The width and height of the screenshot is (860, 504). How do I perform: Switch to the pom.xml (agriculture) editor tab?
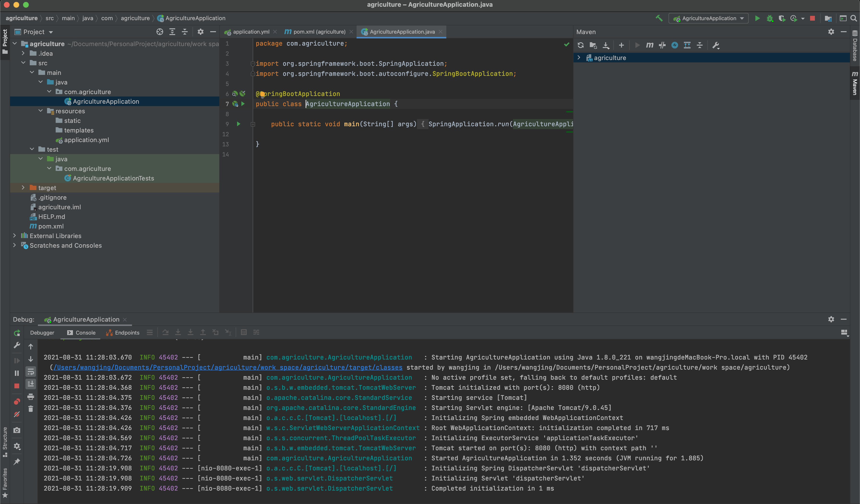(x=319, y=32)
